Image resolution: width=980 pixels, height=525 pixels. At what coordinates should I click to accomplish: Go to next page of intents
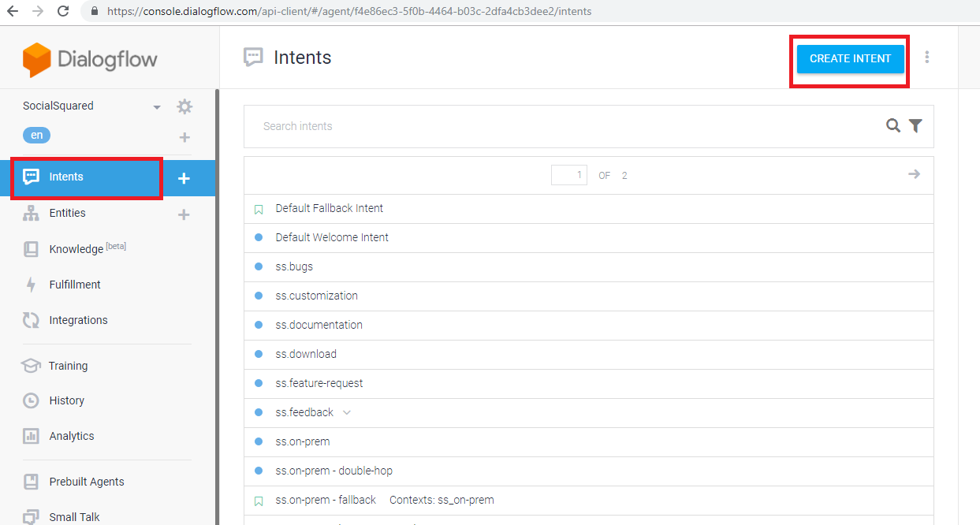[914, 174]
